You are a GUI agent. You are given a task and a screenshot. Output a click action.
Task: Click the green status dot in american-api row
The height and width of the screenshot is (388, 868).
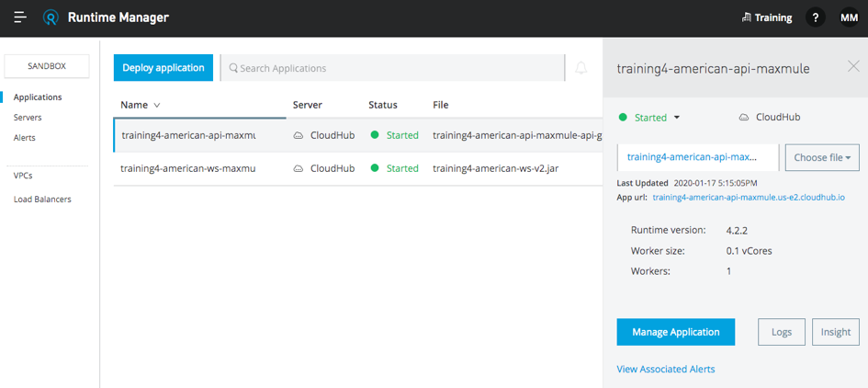[x=375, y=134]
